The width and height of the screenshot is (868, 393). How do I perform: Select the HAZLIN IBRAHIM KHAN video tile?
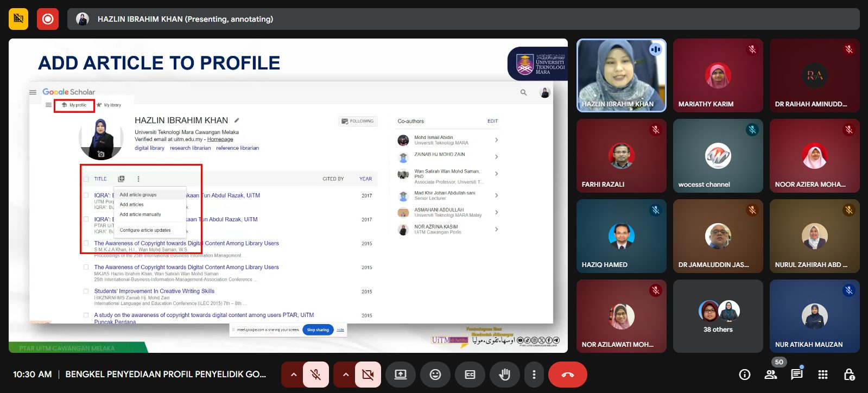point(621,75)
